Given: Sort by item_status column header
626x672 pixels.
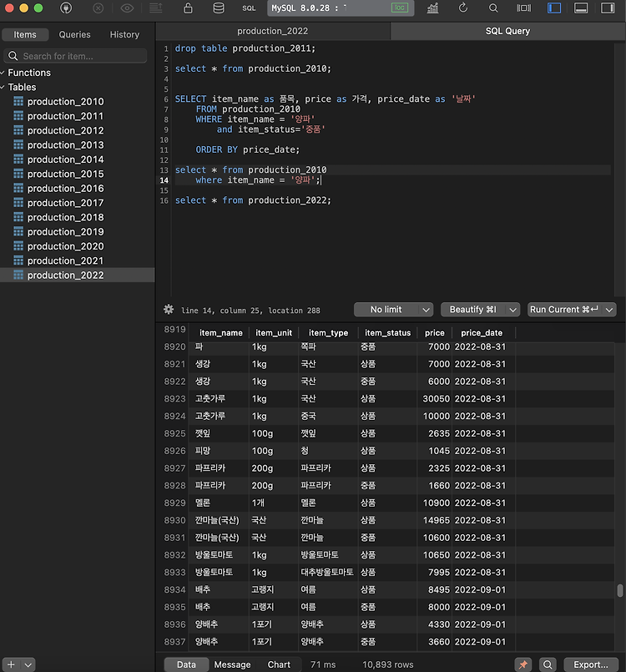Looking at the screenshot, I should 387,333.
